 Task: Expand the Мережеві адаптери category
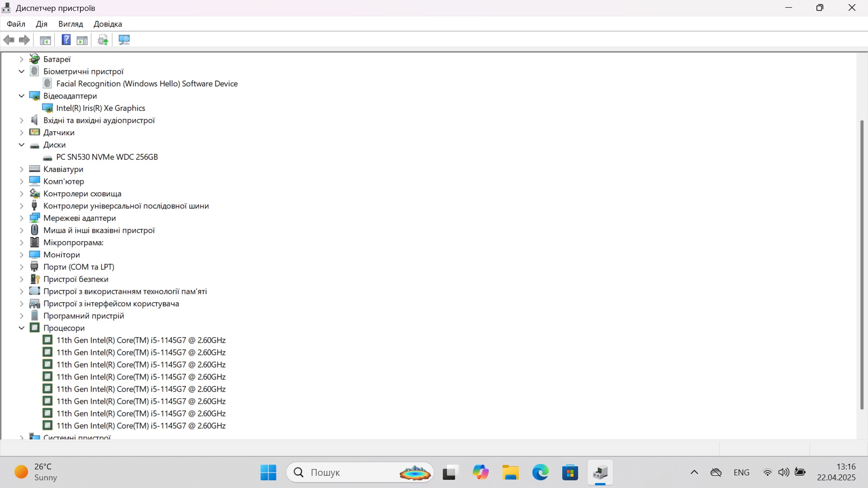coord(21,218)
